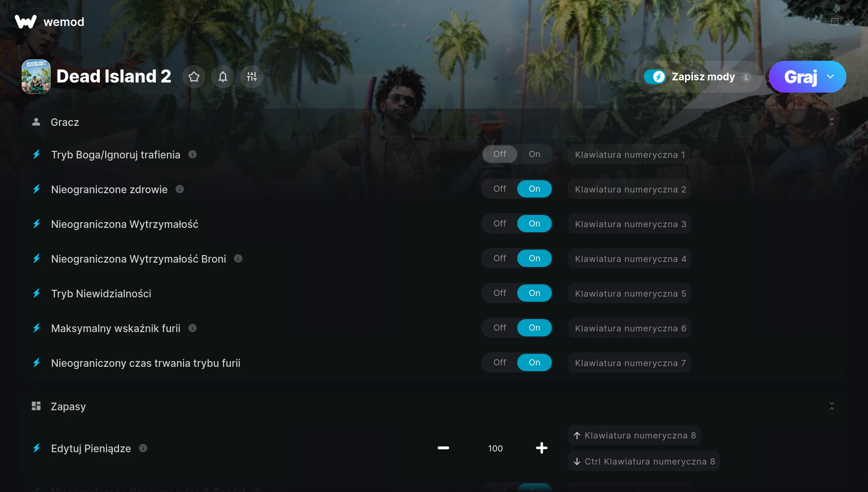Click the favorite star icon

[194, 77]
